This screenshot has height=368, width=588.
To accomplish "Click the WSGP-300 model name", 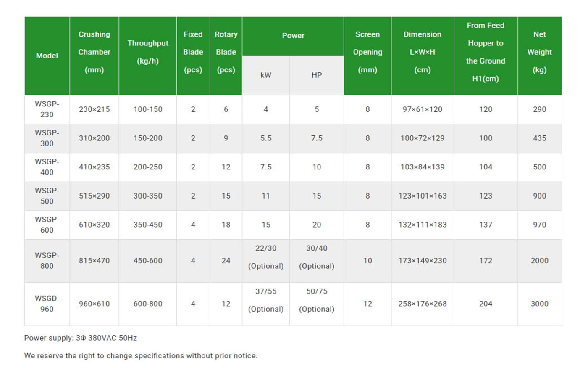I will tap(47, 138).
